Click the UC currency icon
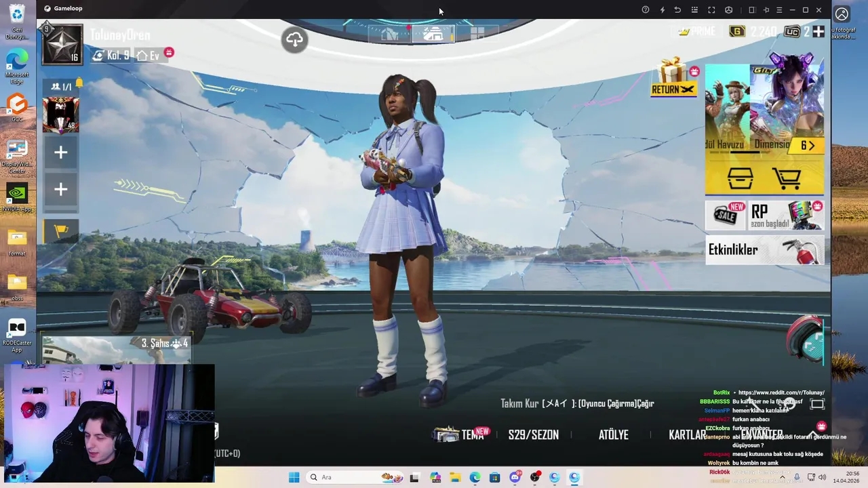 click(791, 31)
